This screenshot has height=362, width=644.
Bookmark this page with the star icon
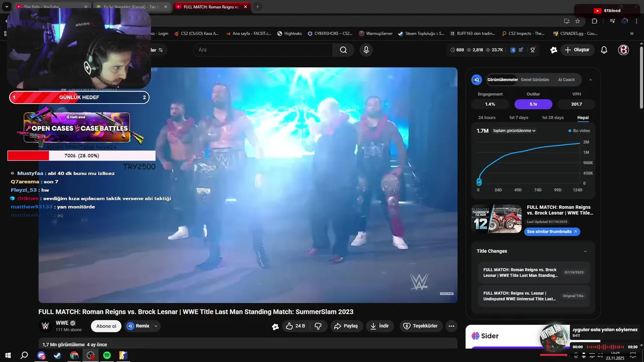click(x=578, y=21)
